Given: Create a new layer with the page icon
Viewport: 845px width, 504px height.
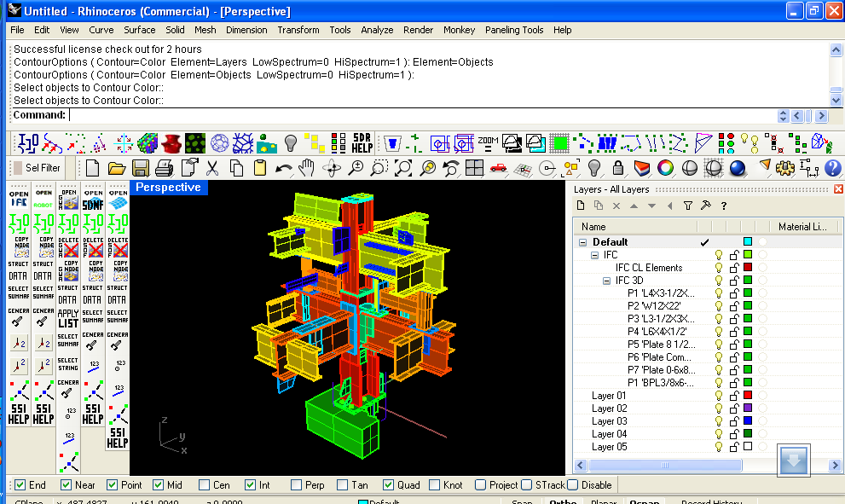Looking at the screenshot, I should point(581,206).
